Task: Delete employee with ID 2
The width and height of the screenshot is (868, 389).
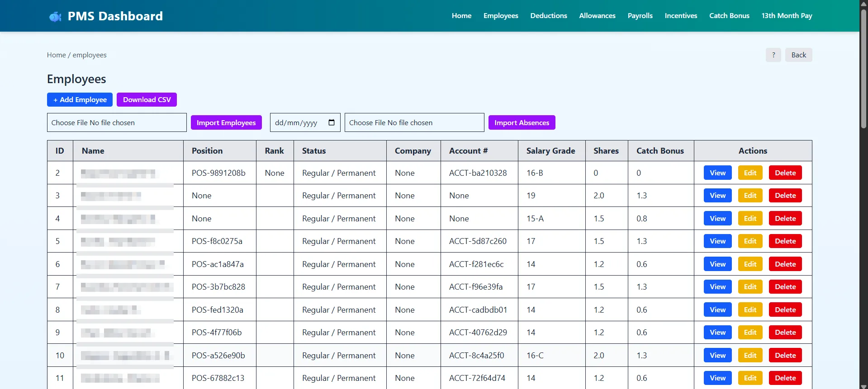Action: pos(785,173)
